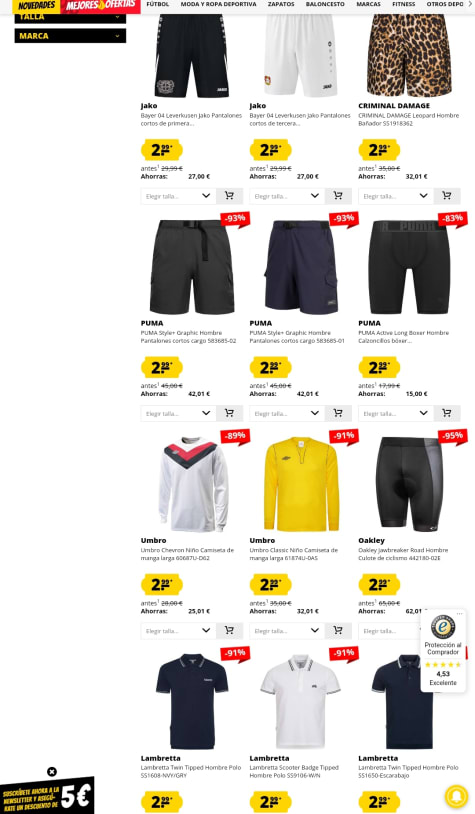Open Oakley Jawbreaker Road Culote product link
Viewport: 475px width, 814px height.
[403, 554]
